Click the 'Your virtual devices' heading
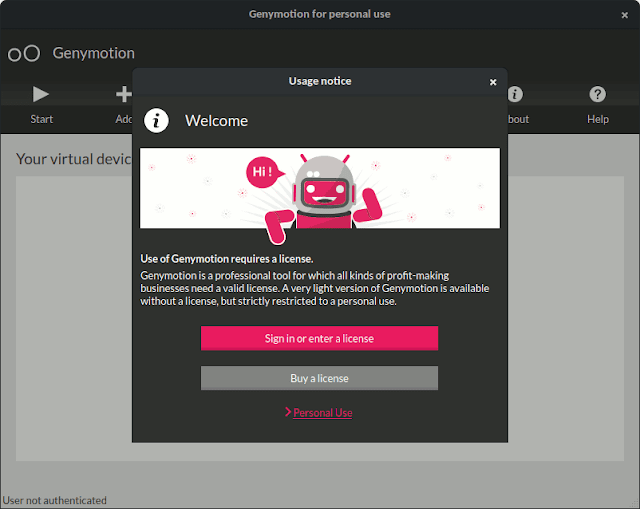This screenshot has width=640, height=509. click(x=74, y=159)
